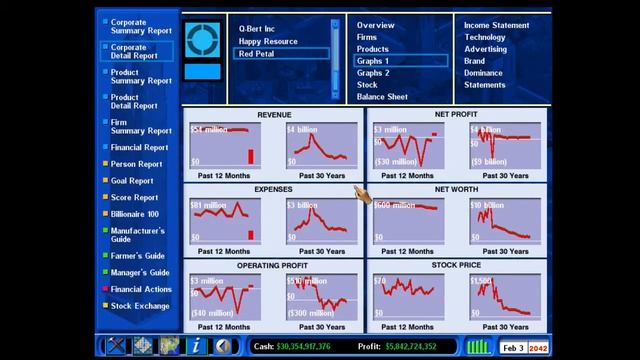640x360 pixels.
Task: Click Stock Price Past 12 Months graph
Action: coord(409,297)
